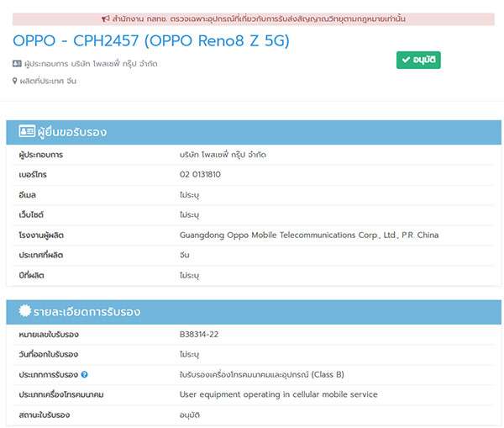Click the จีน value in the ประเทศที่ผลิต row
Screen dimensions: 504x428
(185, 255)
